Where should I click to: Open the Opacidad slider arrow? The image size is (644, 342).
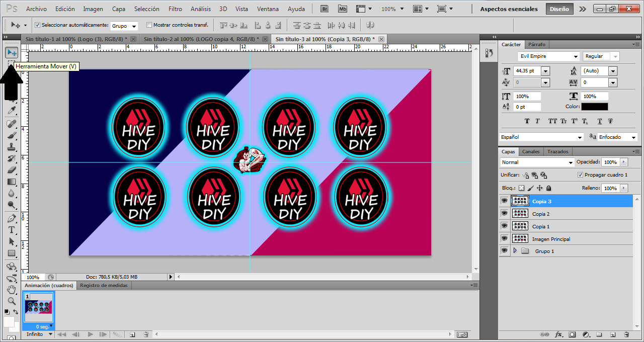click(x=624, y=162)
